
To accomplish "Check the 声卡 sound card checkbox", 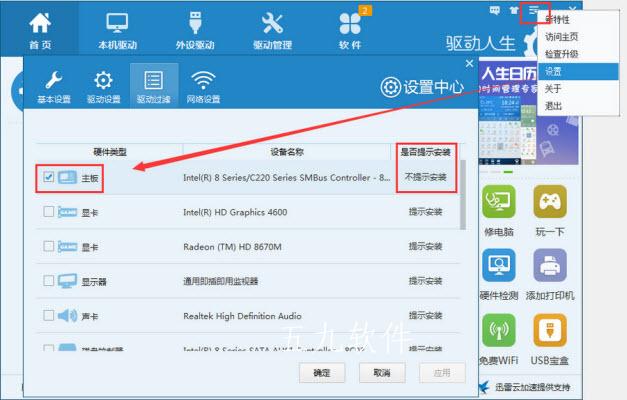I will (48, 315).
